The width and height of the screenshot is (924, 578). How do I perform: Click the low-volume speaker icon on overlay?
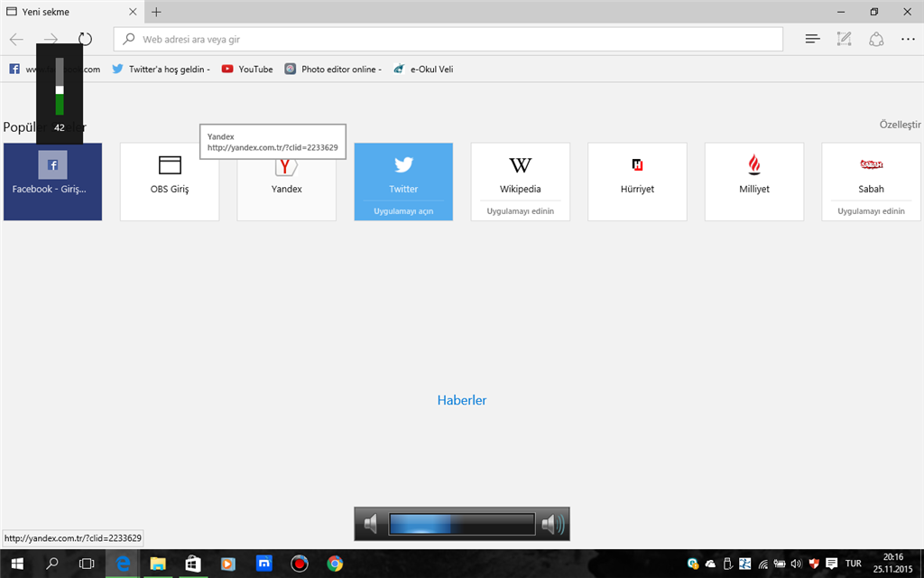click(371, 524)
